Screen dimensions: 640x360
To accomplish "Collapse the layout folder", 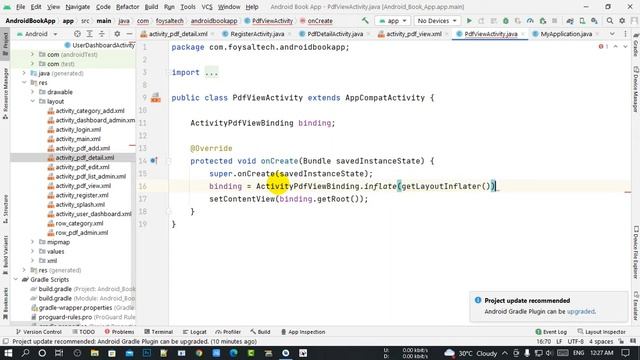I will (32, 101).
